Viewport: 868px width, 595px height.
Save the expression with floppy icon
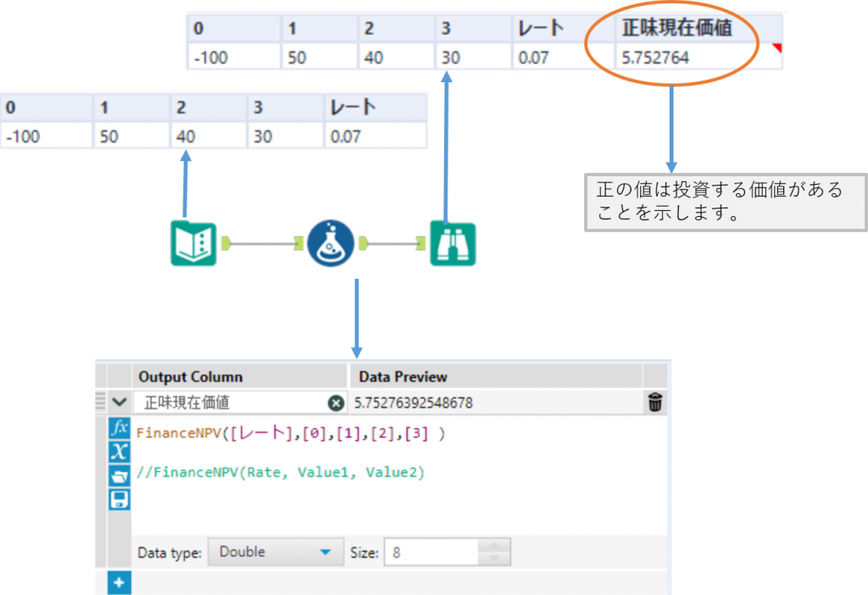120,499
